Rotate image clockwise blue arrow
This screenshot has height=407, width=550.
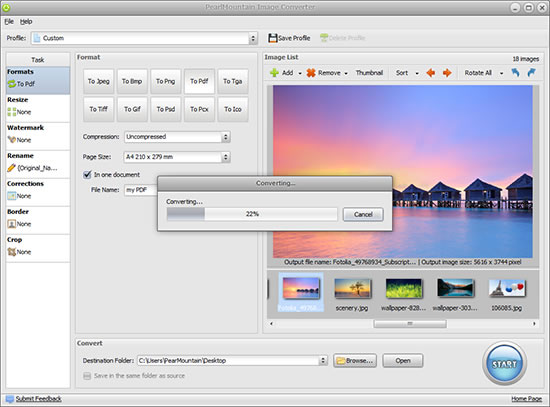pos(531,73)
